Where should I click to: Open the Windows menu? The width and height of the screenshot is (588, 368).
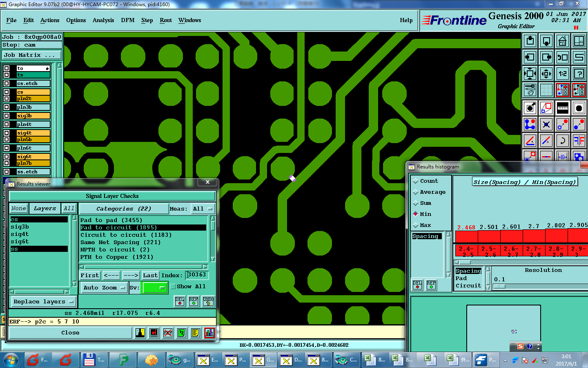point(190,20)
